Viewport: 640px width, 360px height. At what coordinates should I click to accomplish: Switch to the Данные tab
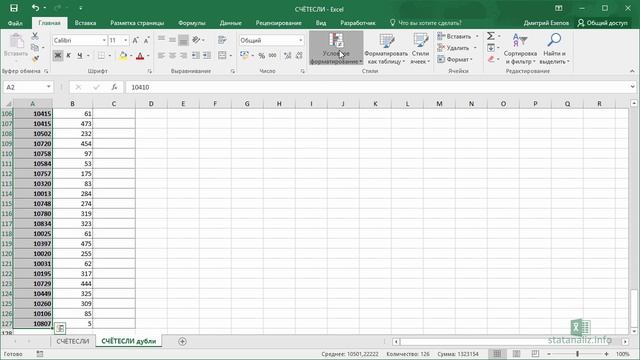coord(231,23)
